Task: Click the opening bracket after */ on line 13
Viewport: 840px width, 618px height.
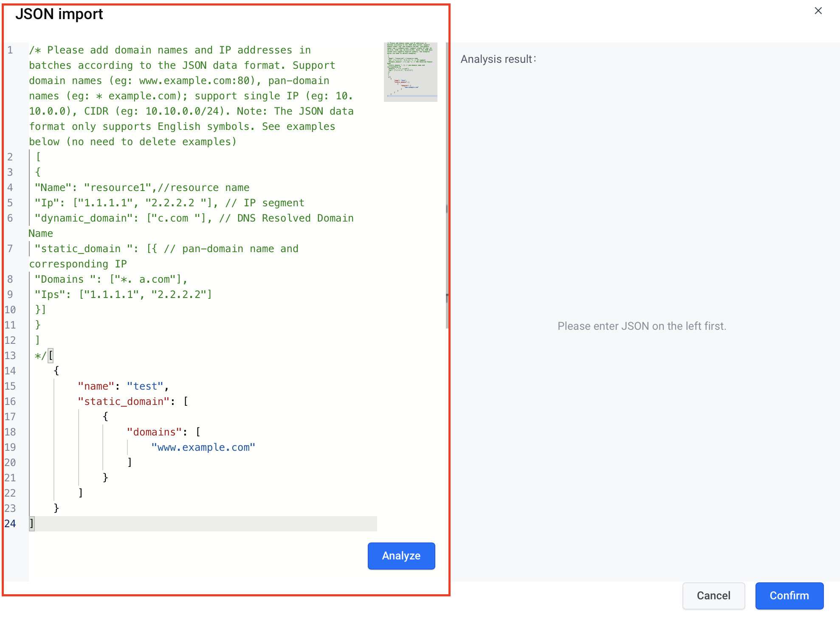Action: click(51, 355)
